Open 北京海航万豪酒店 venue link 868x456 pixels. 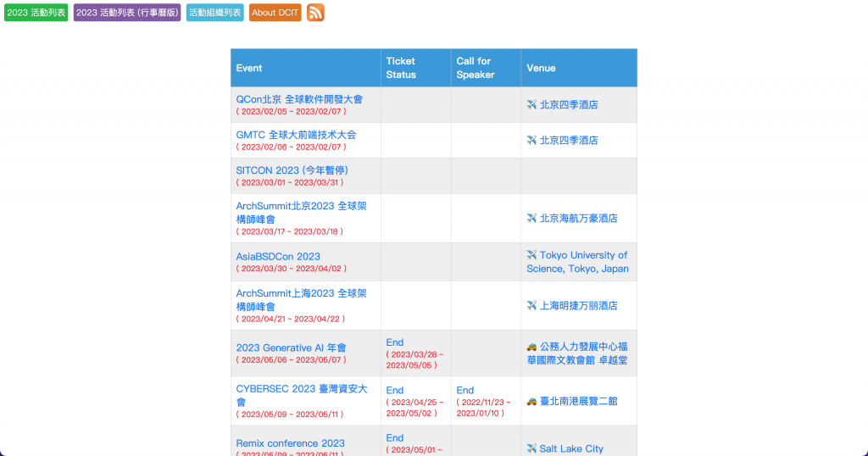(578, 218)
